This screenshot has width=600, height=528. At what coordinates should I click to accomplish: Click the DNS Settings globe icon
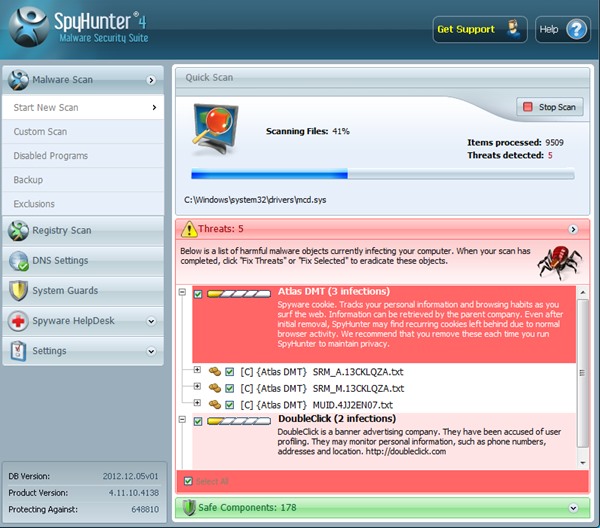pos(18,260)
